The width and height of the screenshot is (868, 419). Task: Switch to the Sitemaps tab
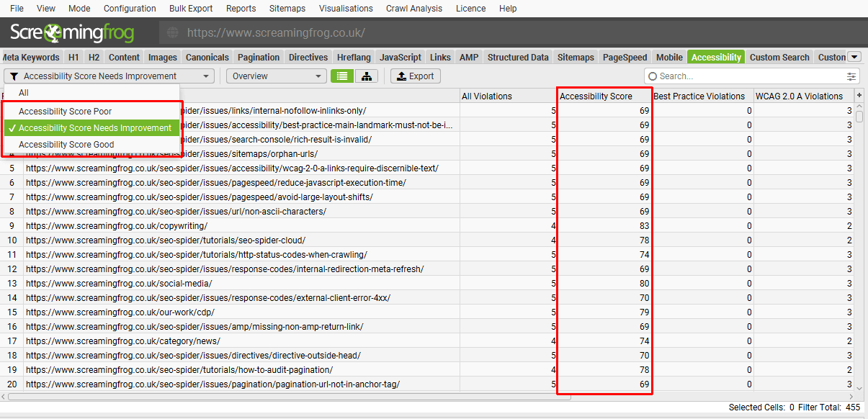[576, 58]
